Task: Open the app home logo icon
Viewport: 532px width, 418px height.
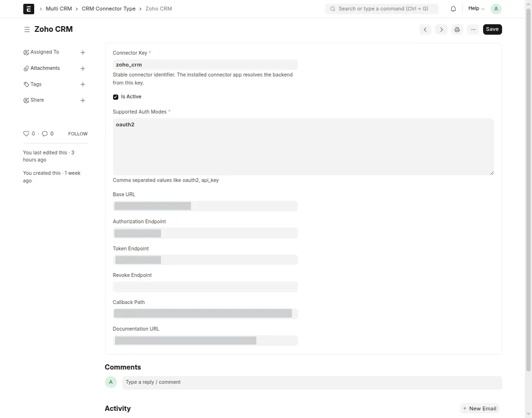Action: [x=28, y=9]
